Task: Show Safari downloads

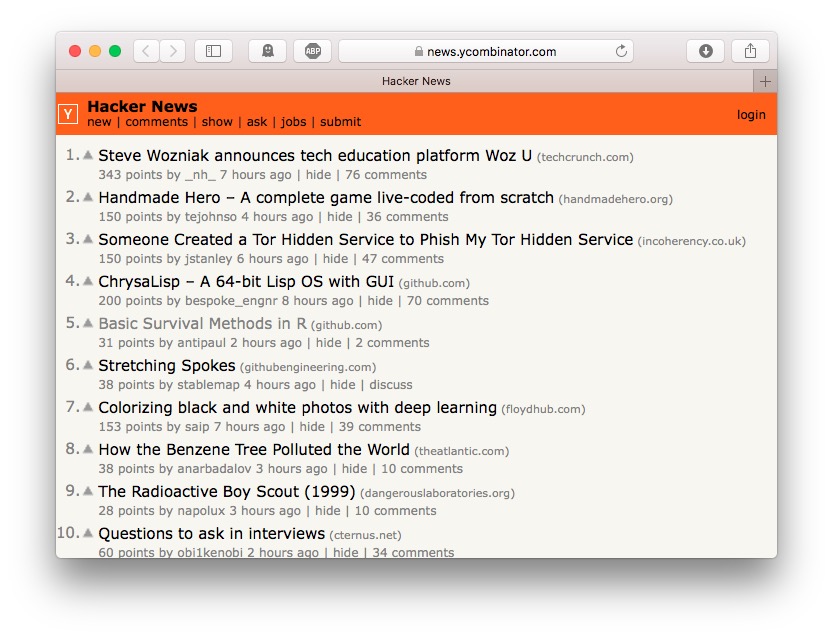Action: pos(706,52)
